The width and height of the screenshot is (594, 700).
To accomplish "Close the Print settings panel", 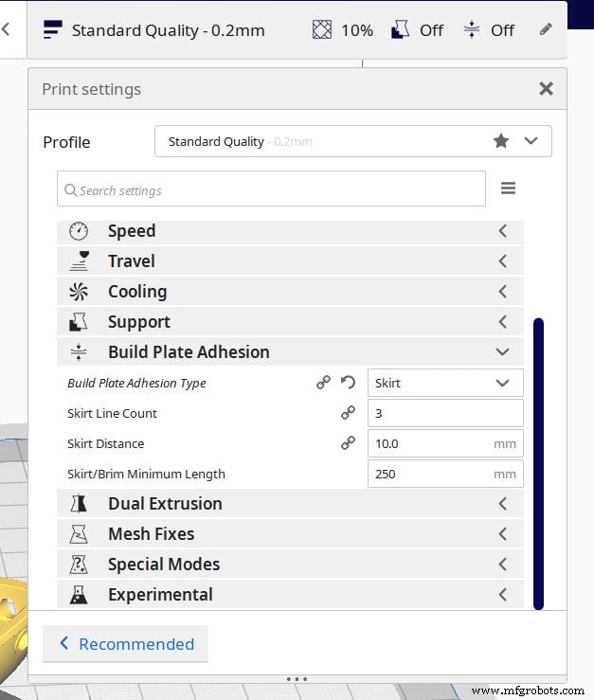I will coord(546,88).
